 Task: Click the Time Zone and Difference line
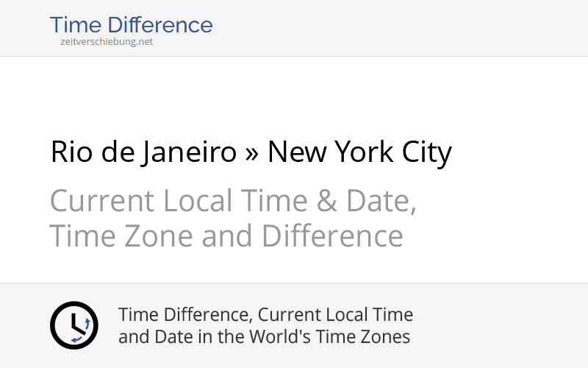(226, 236)
